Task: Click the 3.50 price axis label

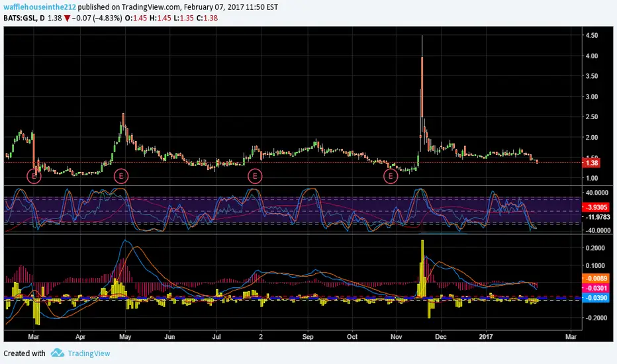Action: click(x=591, y=76)
